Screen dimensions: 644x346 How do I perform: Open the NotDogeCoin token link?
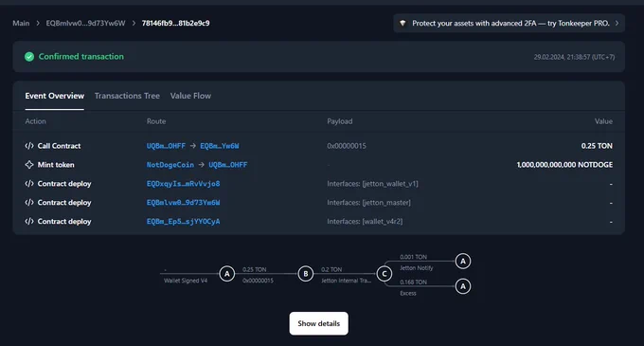point(170,165)
